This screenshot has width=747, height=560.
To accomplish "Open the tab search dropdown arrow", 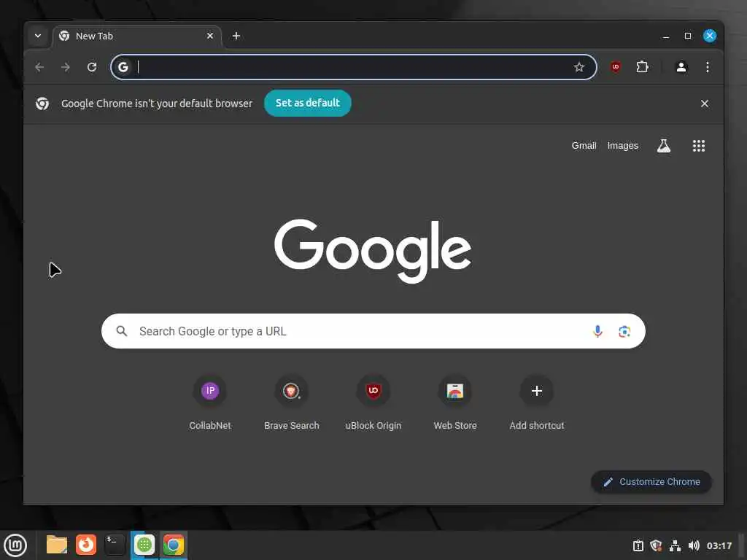I will click(38, 36).
